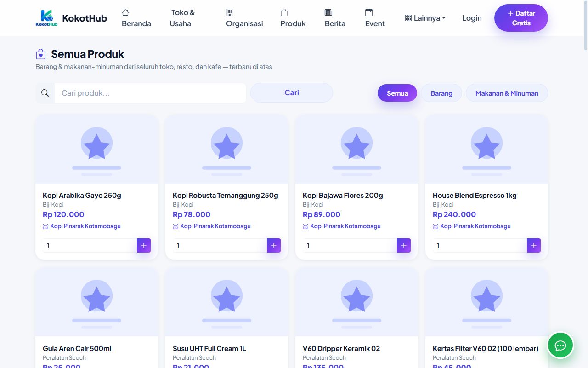The image size is (588, 368).
Task: Filter by Makanan & Minuman
Action: click(507, 93)
